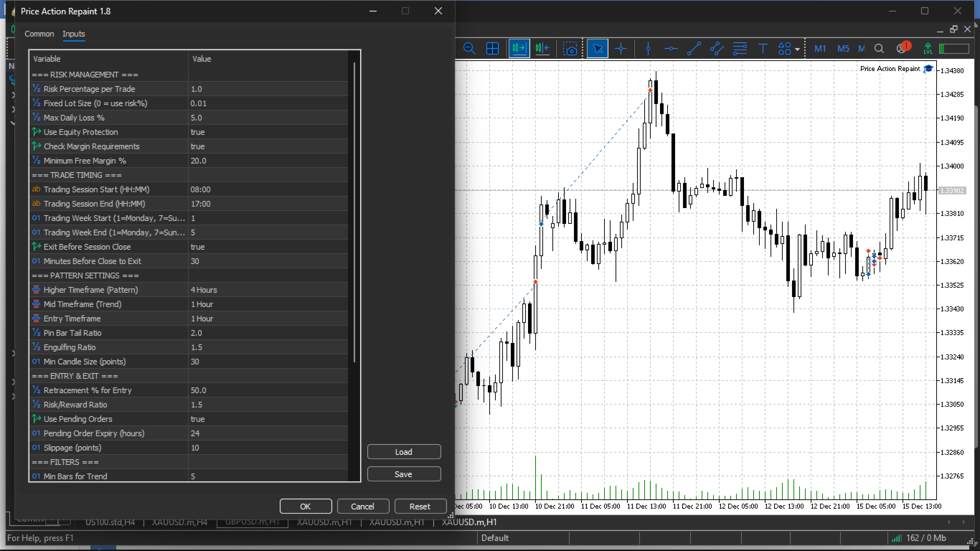Open Entry Timeframe value dropdown
This screenshot has height=551, width=980.
click(268, 319)
